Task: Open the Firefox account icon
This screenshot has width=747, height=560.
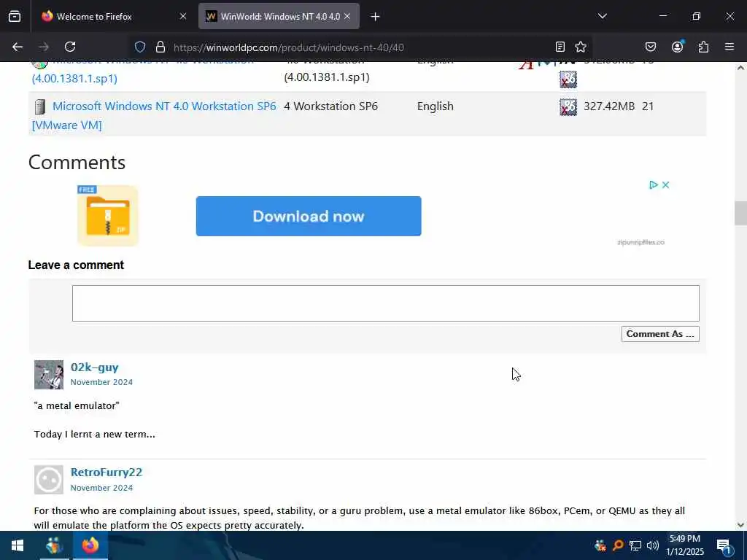Action: click(678, 47)
